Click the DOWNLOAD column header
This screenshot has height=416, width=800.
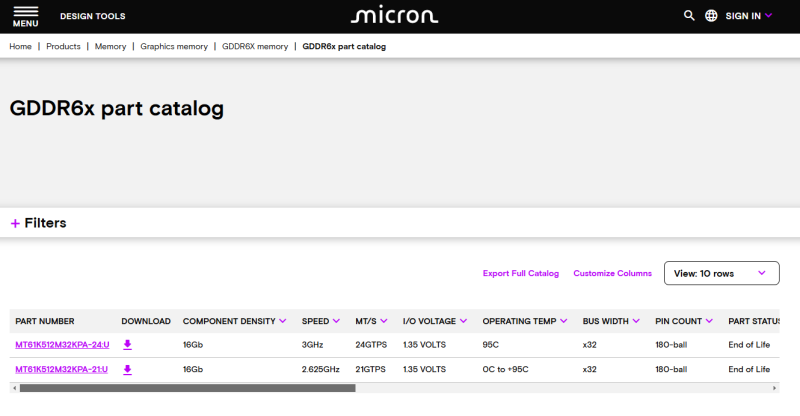[146, 322]
